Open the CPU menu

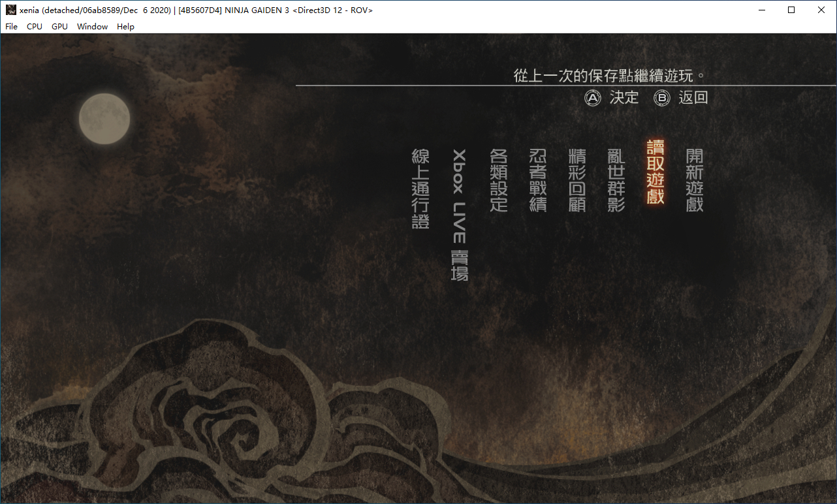click(35, 27)
